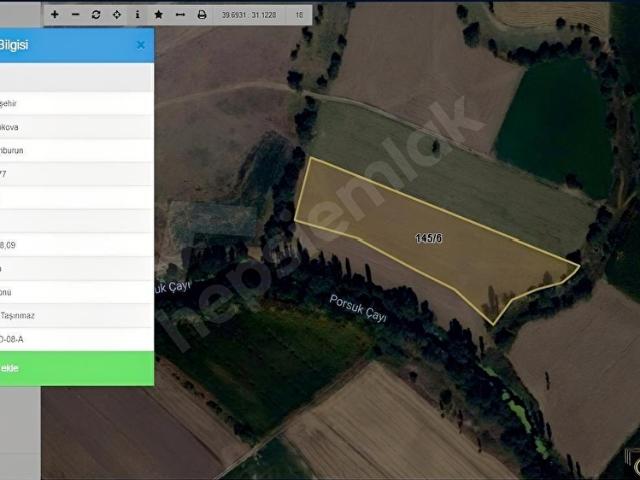Open favorites with the star icon
This screenshot has width=640, height=480.
pyautogui.click(x=159, y=15)
